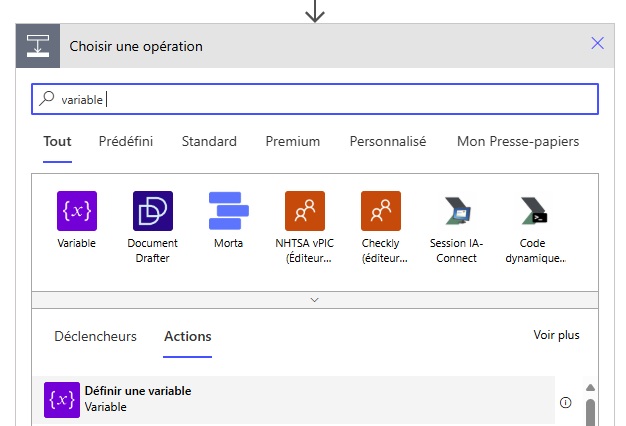This screenshot has height=426, width=626.
Task: Show the Déclencheurs list
Action: [95, 337]
